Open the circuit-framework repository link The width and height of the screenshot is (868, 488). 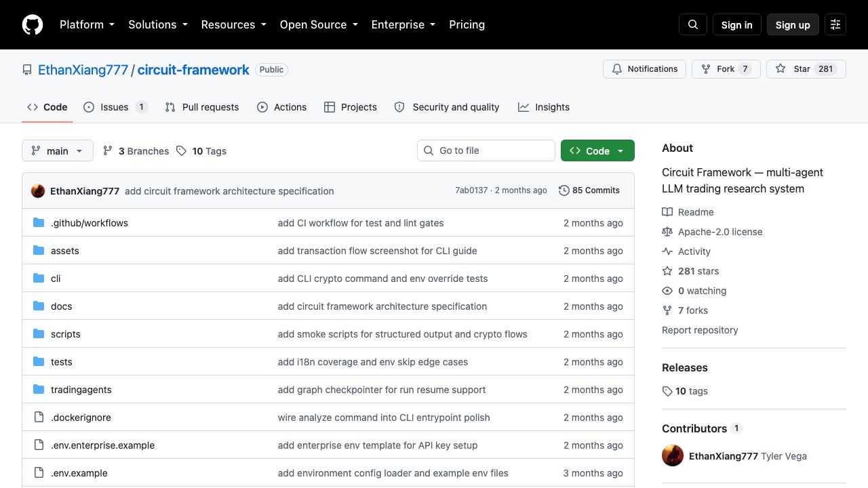193,70
